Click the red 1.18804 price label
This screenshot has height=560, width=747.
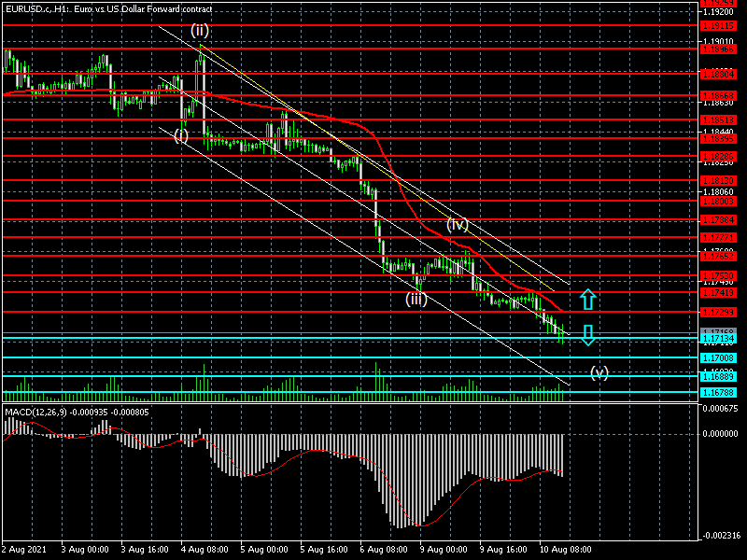[x=717, y=75]
